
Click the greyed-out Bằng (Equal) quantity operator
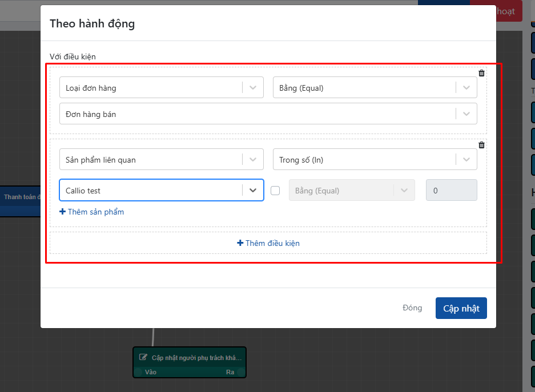pos(352,191)
